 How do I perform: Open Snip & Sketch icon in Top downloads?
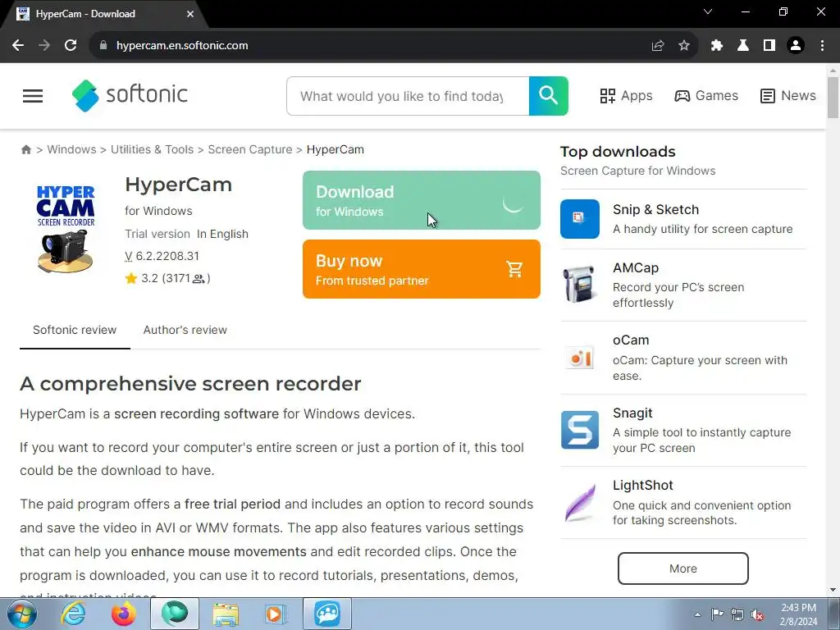[x=580, y=218]
